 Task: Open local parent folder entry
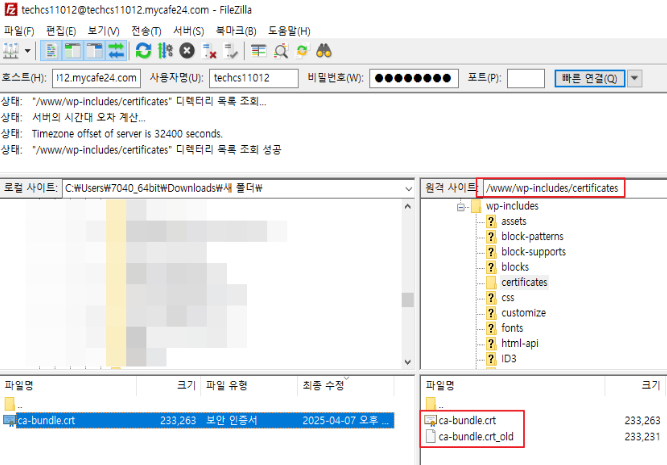point(14,404)
